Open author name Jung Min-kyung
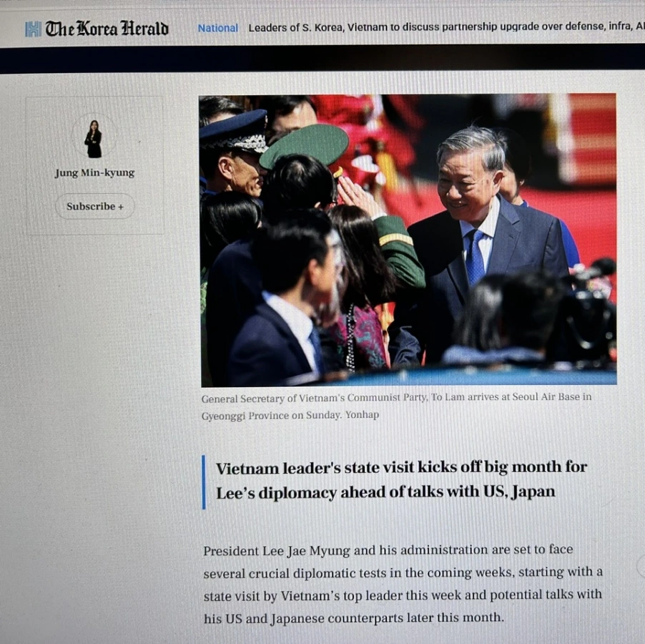 (x=94, y=173)
